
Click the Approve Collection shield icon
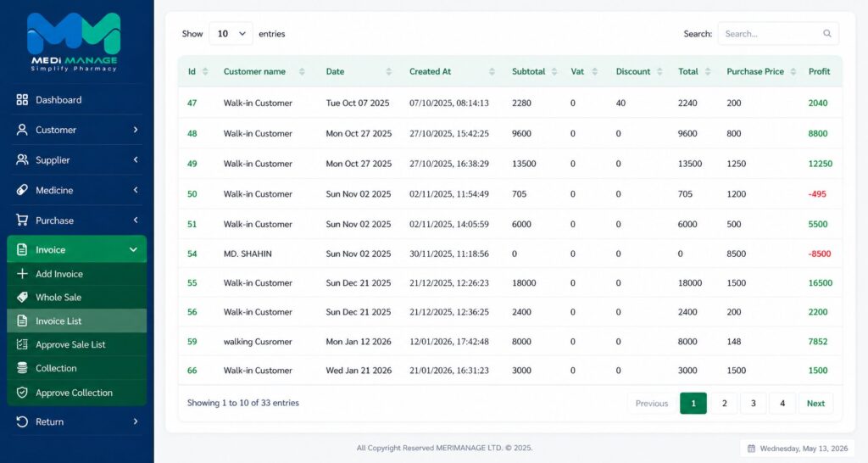point(22,393)
